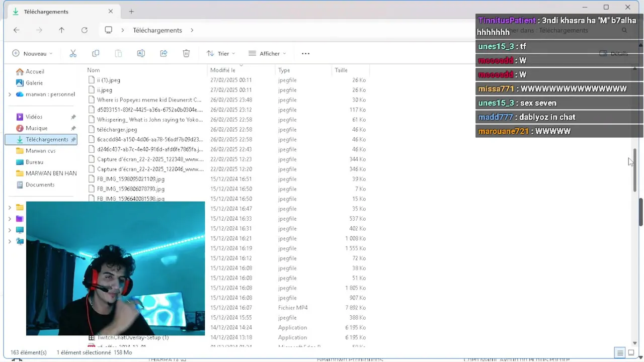This screenshot has width=644, height=362.
Task: Switch to large thumbnails view in status bar
Action: (631, 353)
